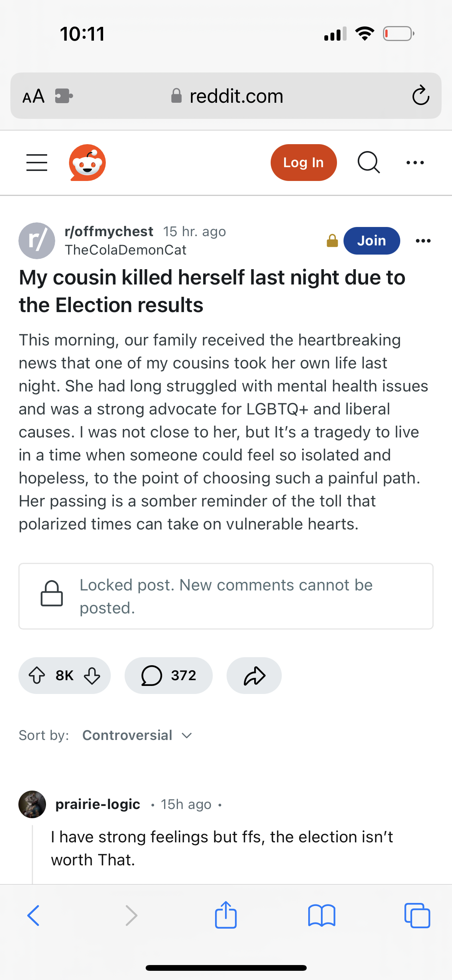This screenshot has height=980, width=452.
Task: Show Safari open tabs overview
Action: tap(417, 915)
